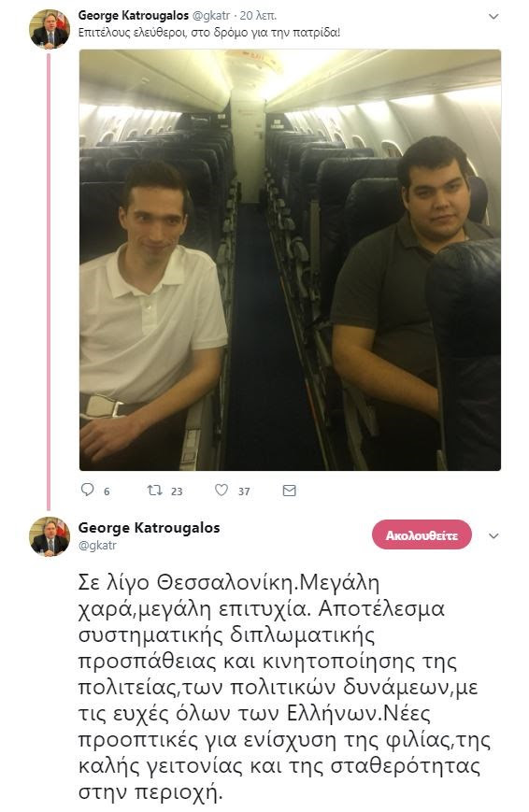
Task: Open the 20 λεπ. timestamp link
Action: [x=258, y=16]
